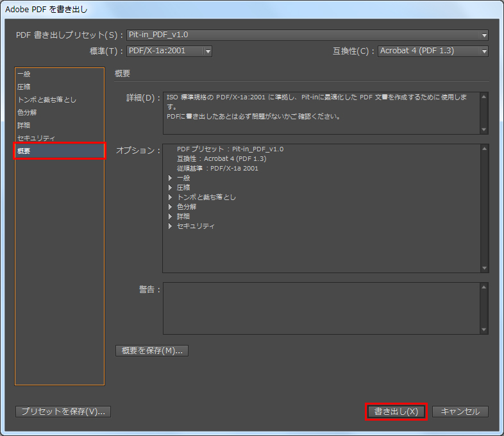The image size is (504, 436).
Task: Expand the 一般 options tree item
Action: pos(170,178)
